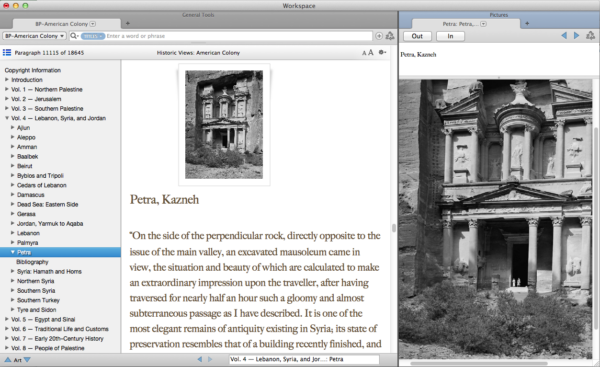Zoom in using the In button

450,36
